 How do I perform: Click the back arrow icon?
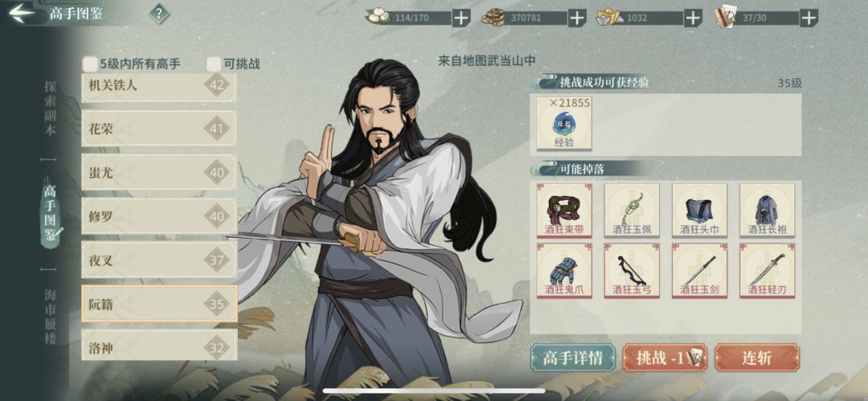pyautogui.click(x=23, y=14)
